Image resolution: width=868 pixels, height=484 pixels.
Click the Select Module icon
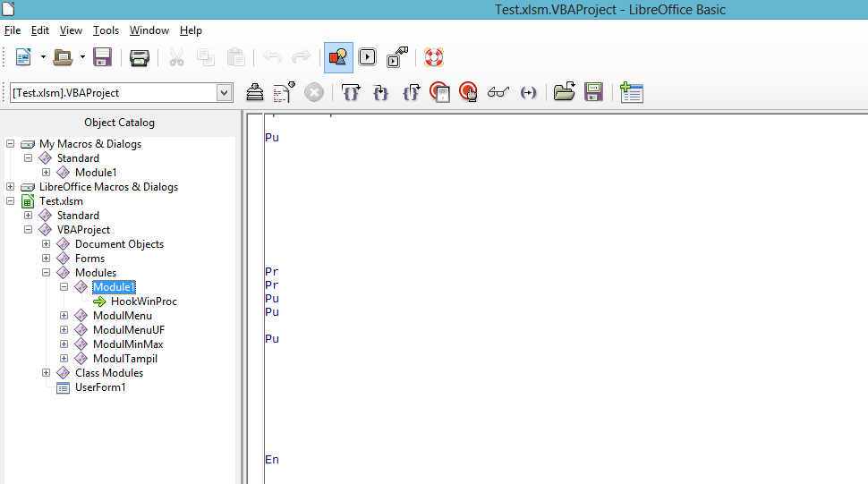[397, 57]
